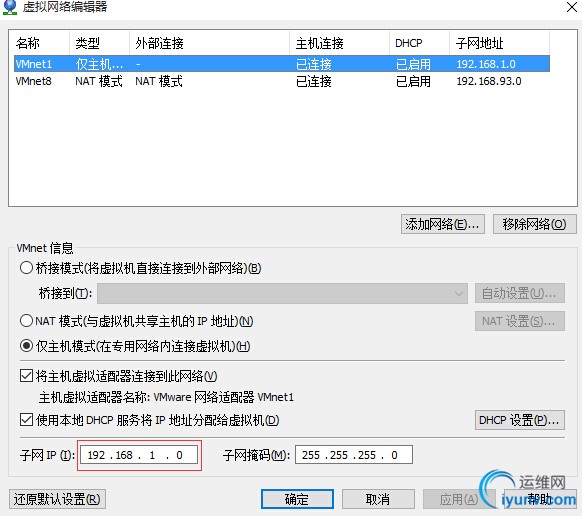The height and width of the screenshot is (516, 582).
Task: Click the 帮助 button
Action: pyautogui.click(x=540, y=499)
